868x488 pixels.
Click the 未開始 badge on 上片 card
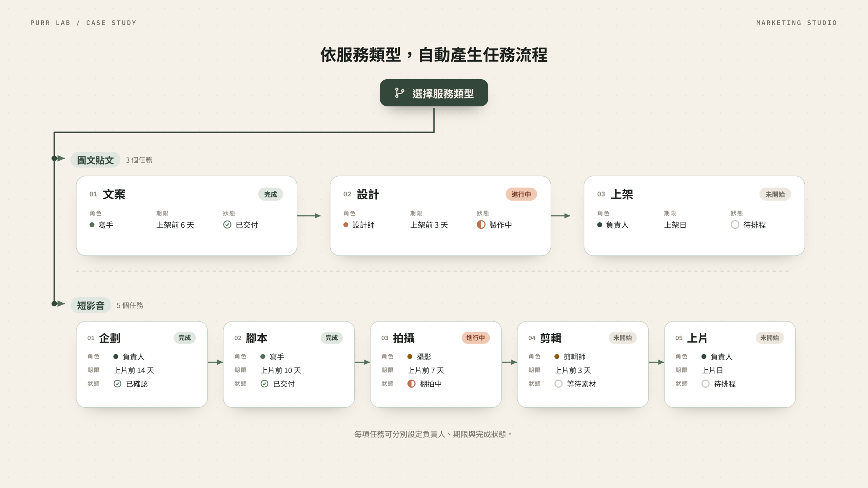tap(770, 338)
